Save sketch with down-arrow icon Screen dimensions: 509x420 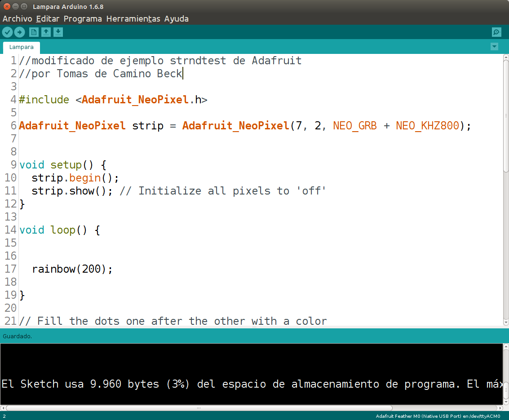pos(58,32)
